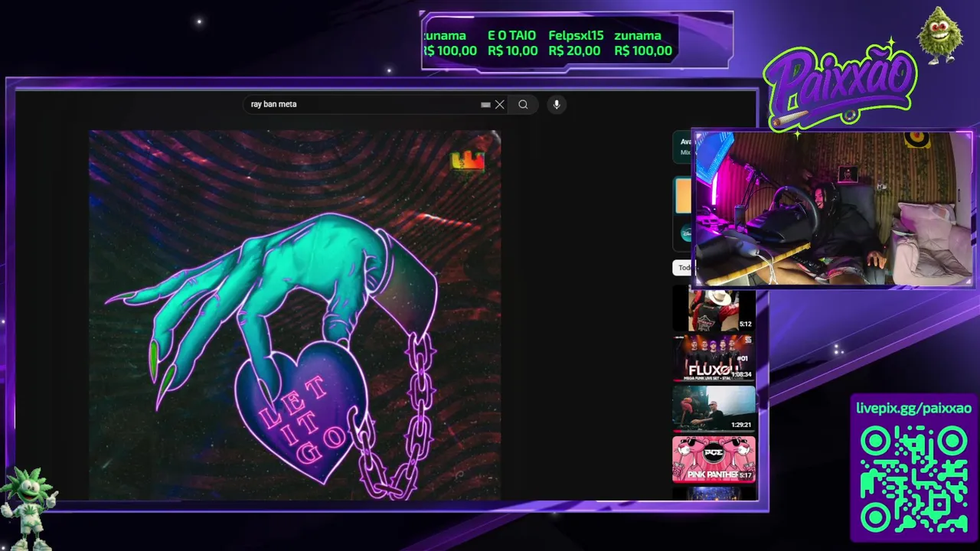The width and height of the screenshot is (980, 551).
Task: Click the streamer webcam feed
Action: [x=833, y=208]
